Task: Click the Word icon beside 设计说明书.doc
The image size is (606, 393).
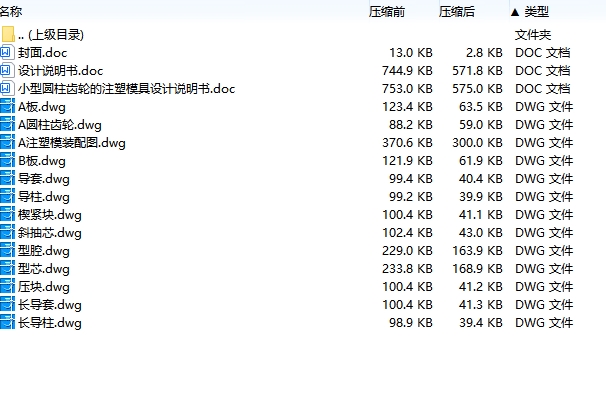Action: [x=7, y=71]
